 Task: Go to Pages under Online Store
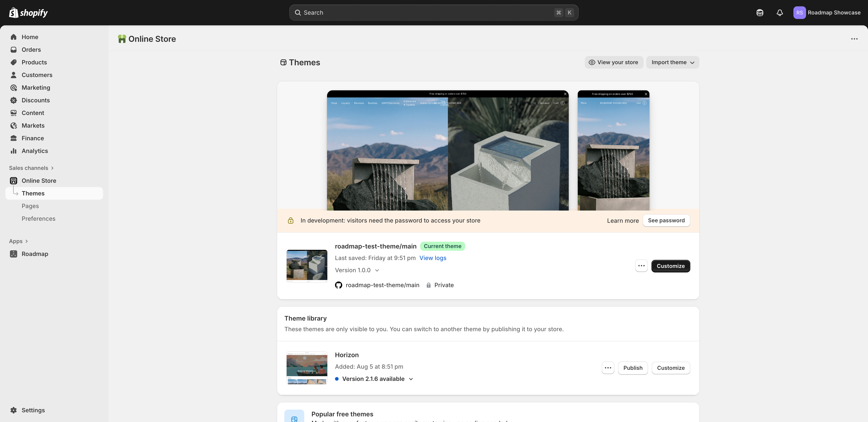pyautogui.click(x=30, y=206)
